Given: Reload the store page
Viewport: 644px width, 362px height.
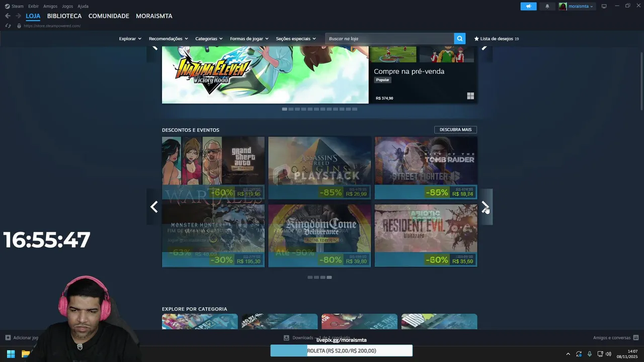Looking at the screenshot, I should coord(8,26).
